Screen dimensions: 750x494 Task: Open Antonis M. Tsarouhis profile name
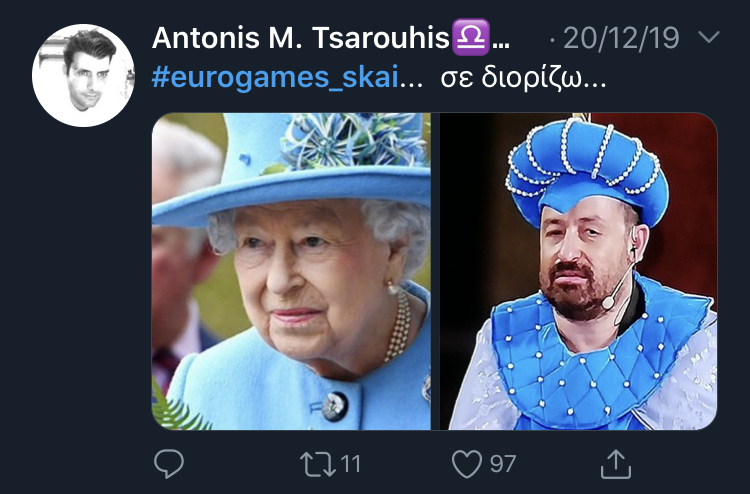300,37
